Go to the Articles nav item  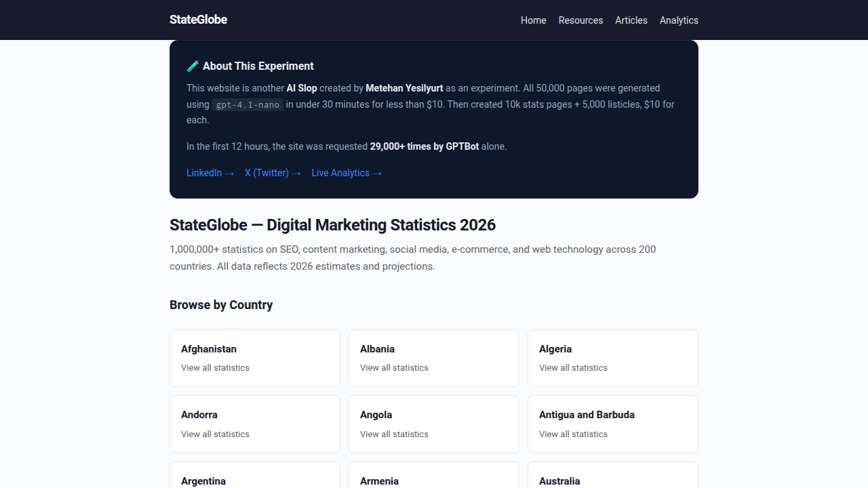[x=631, y=20]
